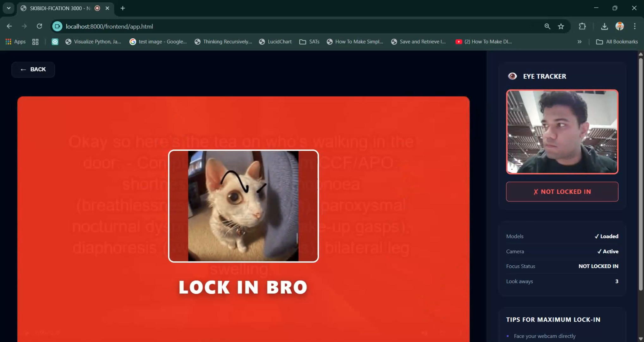Open the tab search dropdown arrow
644x342 pixels.
9,8
